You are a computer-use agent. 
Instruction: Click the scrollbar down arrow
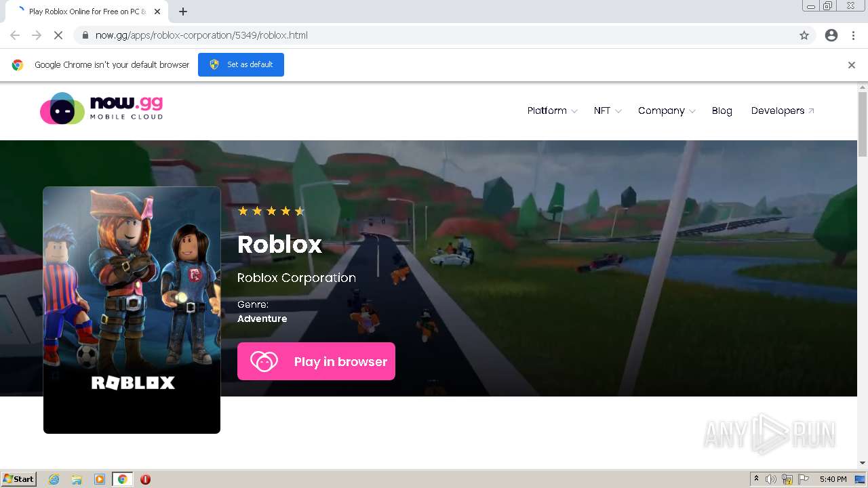863,463
